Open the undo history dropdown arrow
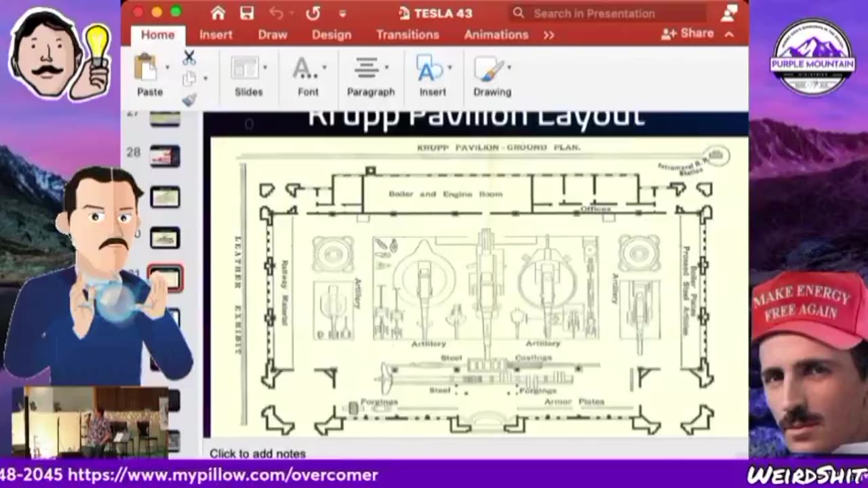 coord(290,14)
